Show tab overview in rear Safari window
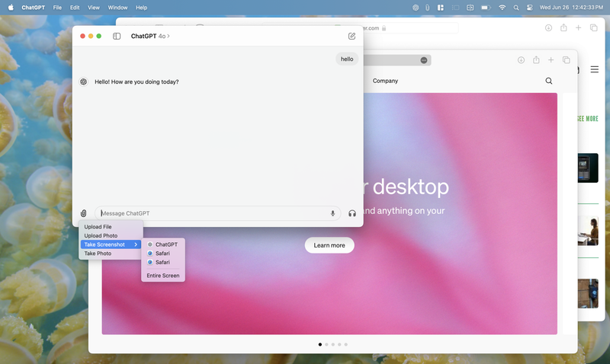 point(594,28)
